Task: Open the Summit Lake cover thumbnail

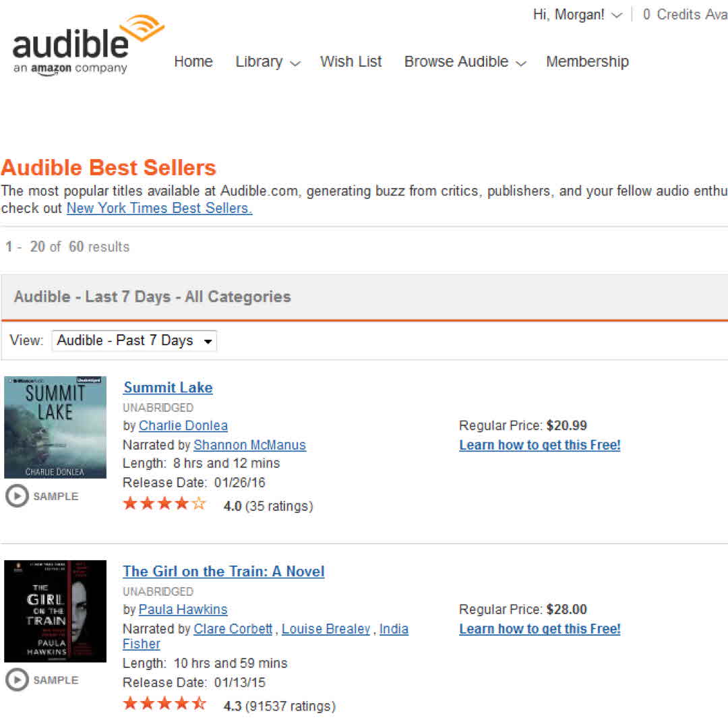Action: (55, 427)
